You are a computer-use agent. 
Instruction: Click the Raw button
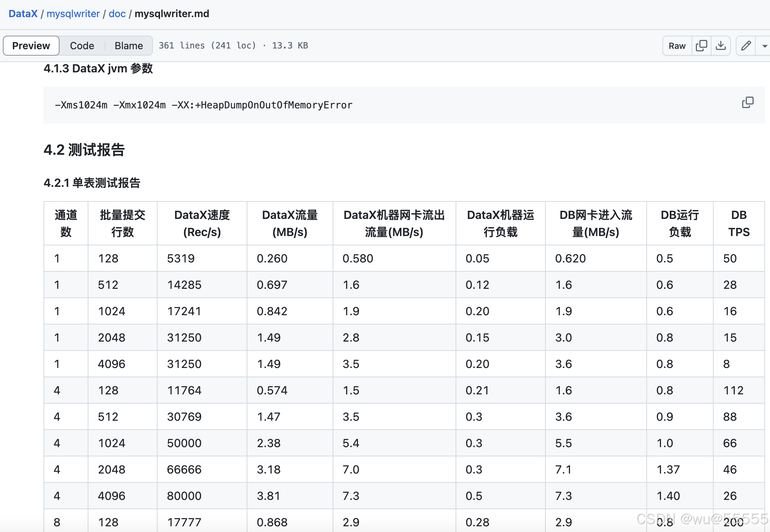click(677, 46)
